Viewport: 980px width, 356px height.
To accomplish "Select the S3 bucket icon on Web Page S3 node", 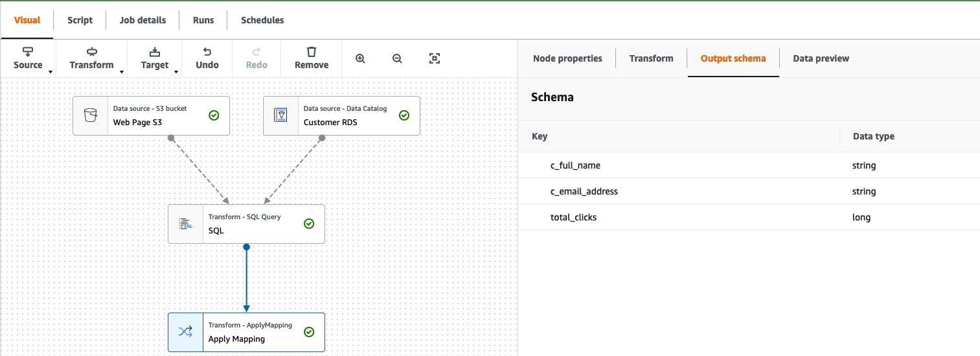I will (x=91, y=115).
